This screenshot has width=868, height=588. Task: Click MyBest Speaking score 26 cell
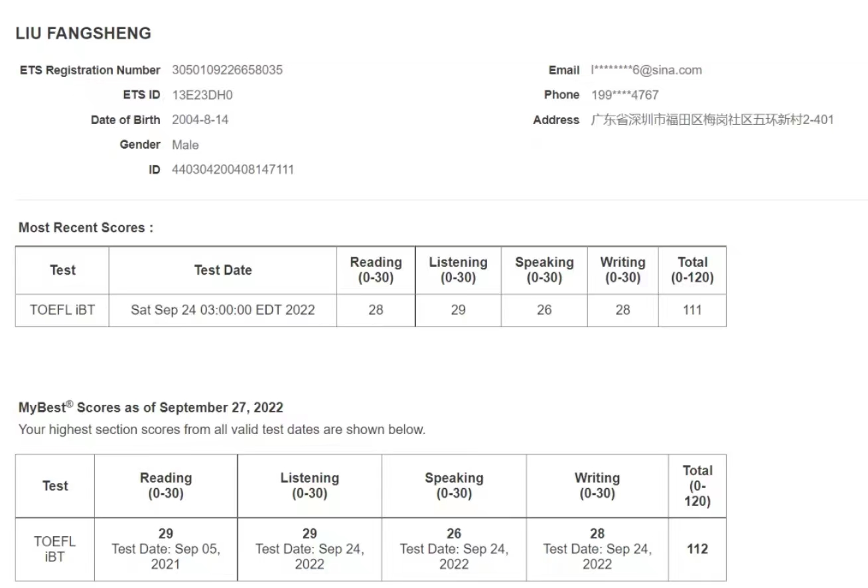[x=454, y=549]
